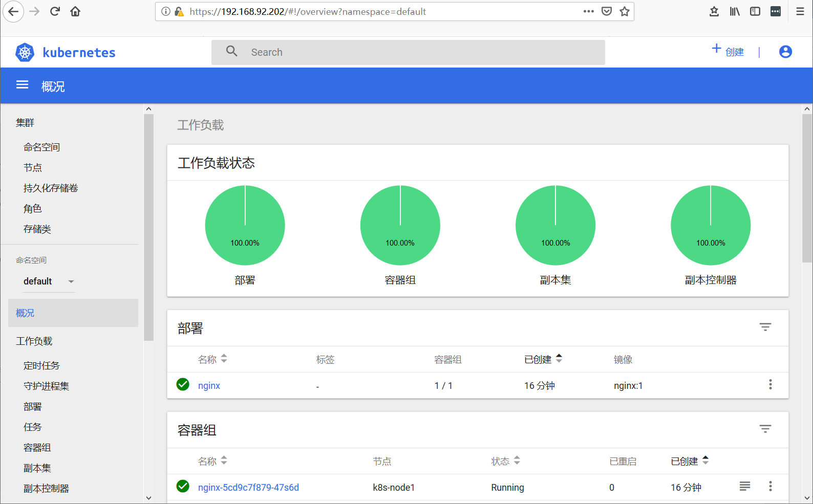This screenshot has height=504, width=813.
Task: Select 节点 in the sidebar
Action: click(33, 168)
